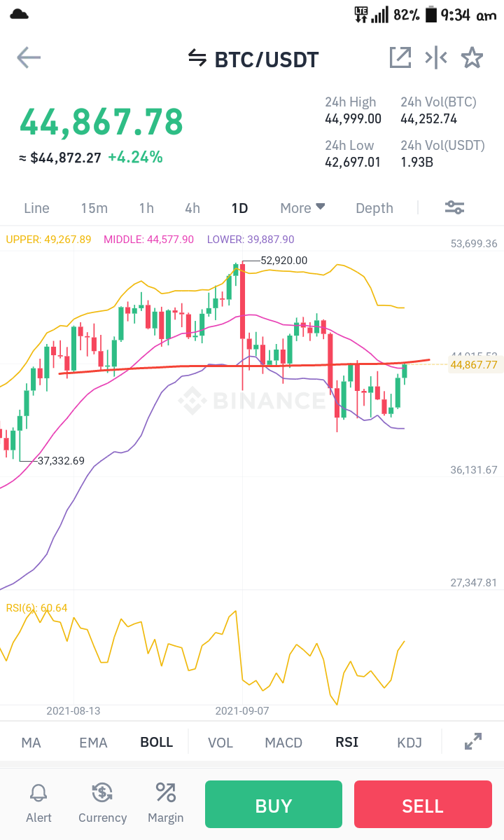Open Currency converter icon
Screen dimensions: 504x840
coord(102,792)
